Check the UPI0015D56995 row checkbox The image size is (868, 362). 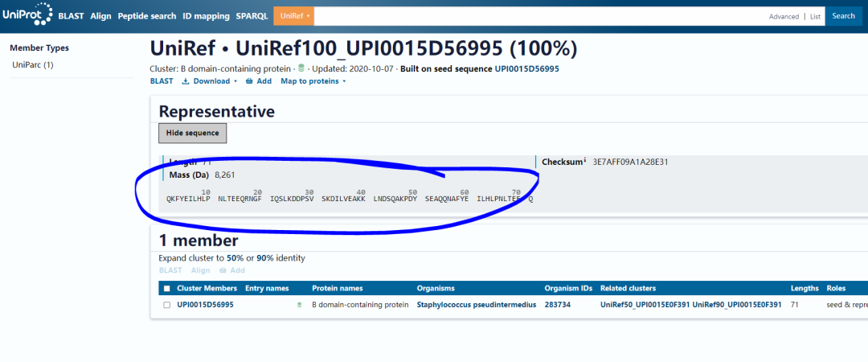click(167, 305)
